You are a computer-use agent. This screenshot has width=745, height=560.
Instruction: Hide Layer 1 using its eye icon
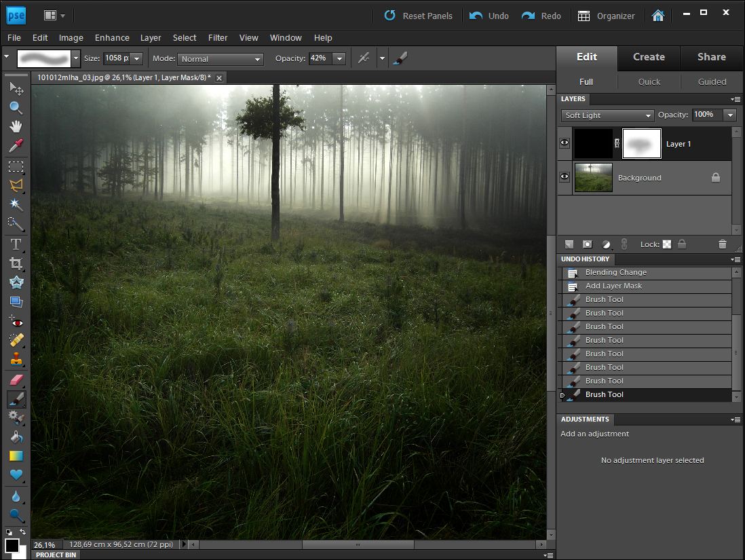565,143
